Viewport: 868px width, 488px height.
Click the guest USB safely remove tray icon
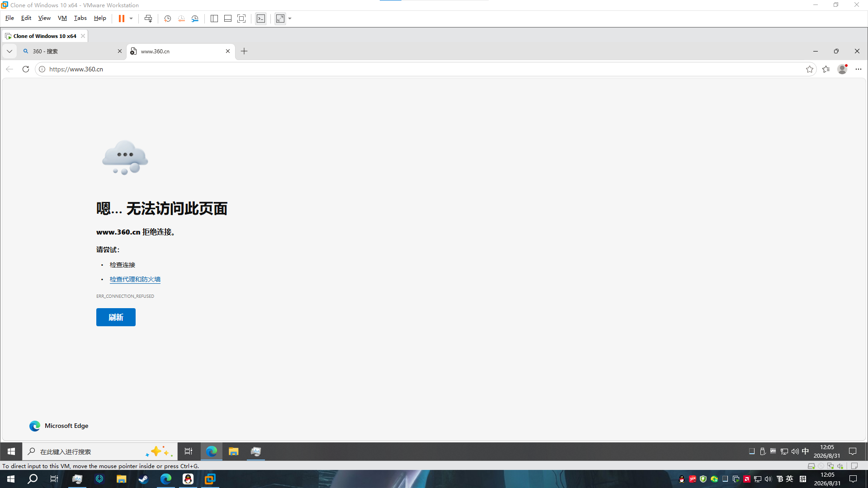coord(763,451)
